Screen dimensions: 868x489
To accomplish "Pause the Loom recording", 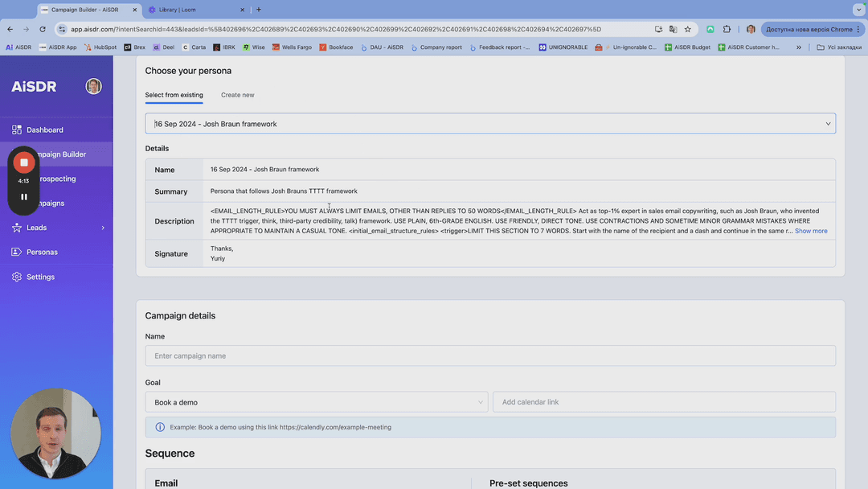I will [24, 197].
